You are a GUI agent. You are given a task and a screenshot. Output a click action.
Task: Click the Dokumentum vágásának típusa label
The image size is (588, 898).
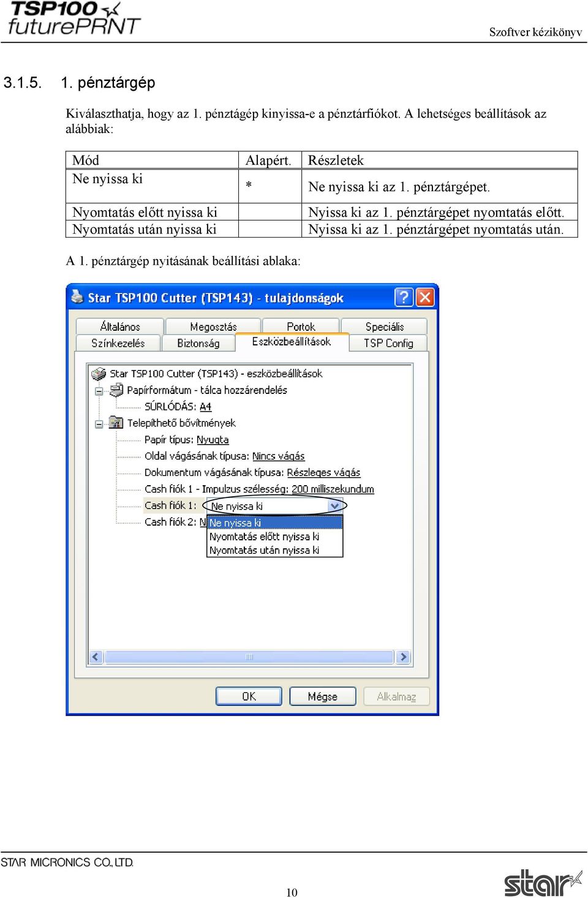[214, 473]
